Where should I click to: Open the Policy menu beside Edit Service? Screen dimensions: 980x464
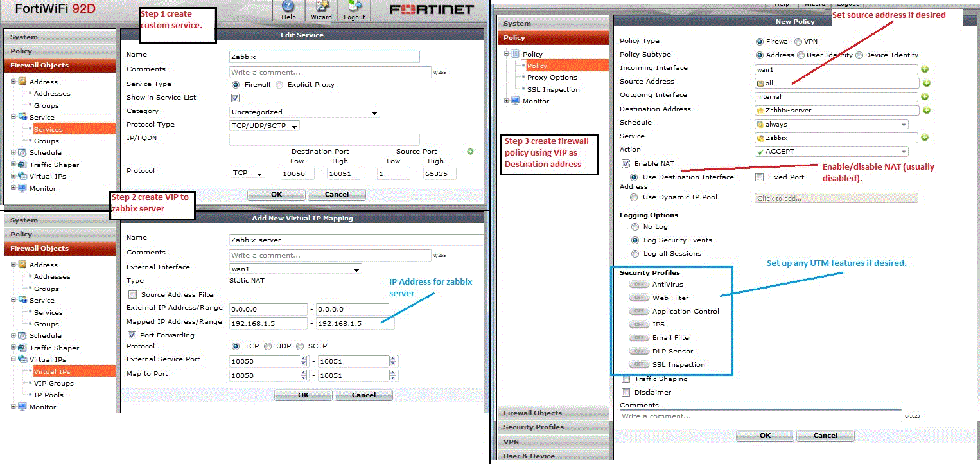pyautogui.click(x=60, y=51)
